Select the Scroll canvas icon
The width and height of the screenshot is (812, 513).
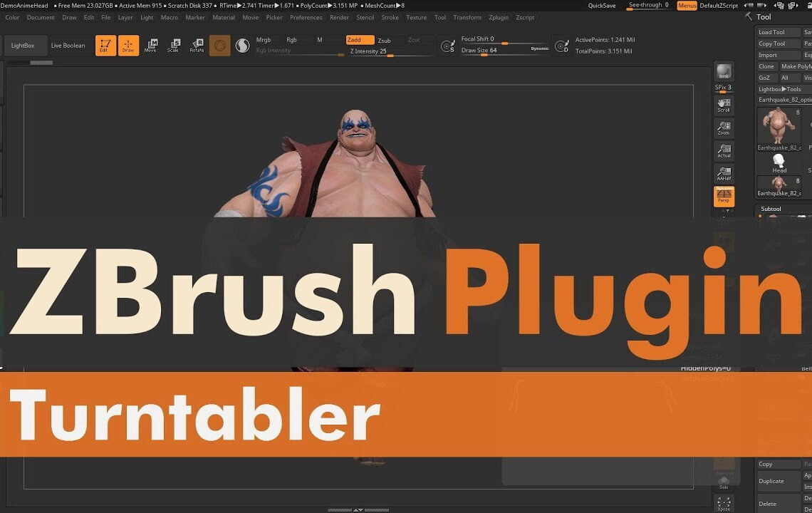[x=724, y=107]
